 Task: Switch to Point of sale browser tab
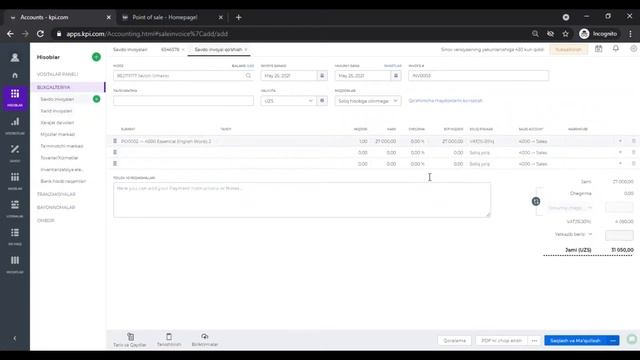(165, 18)
